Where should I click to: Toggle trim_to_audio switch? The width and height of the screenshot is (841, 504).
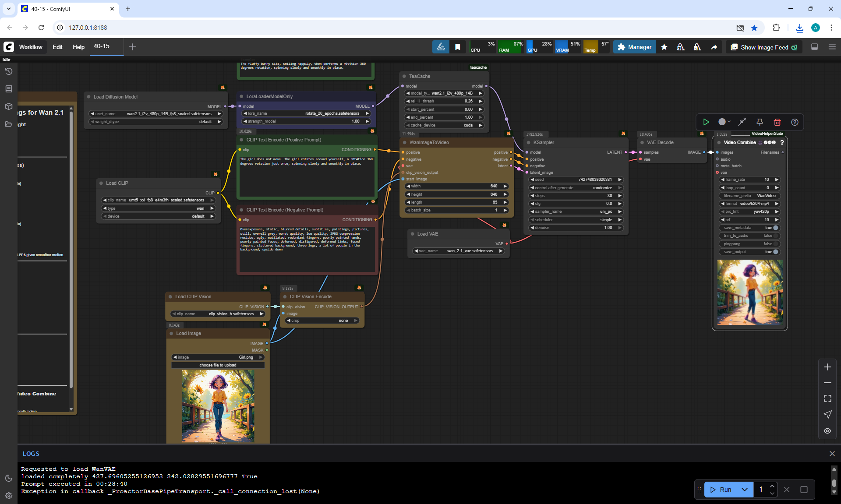775,236
